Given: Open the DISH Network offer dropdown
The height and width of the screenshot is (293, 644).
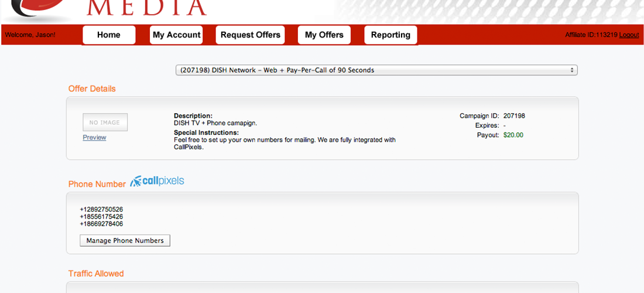Looking at the screenshot, I should 376,70.
